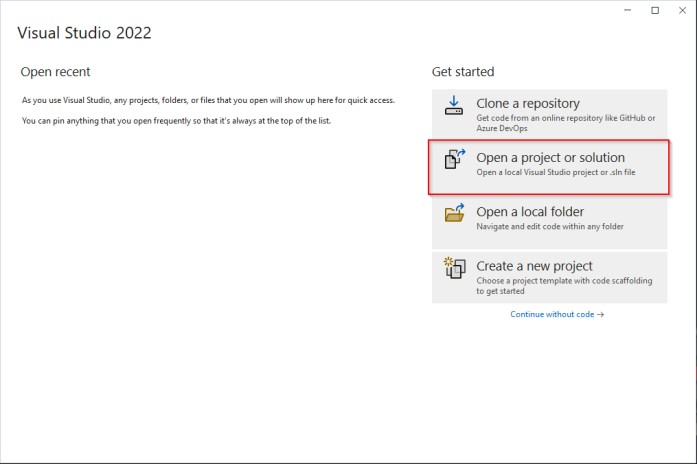Click the Clone a repository download icon
This screenshot has width=697, height=464.
[x=454, y=106]
